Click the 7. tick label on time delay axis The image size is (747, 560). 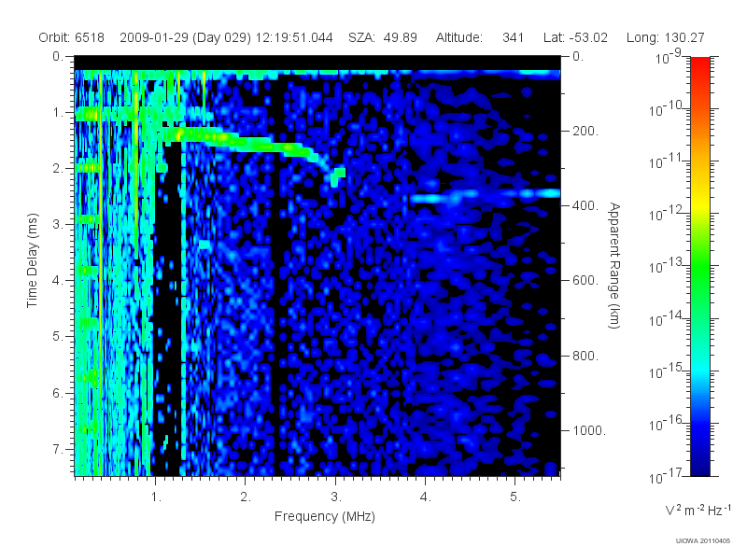58,449
